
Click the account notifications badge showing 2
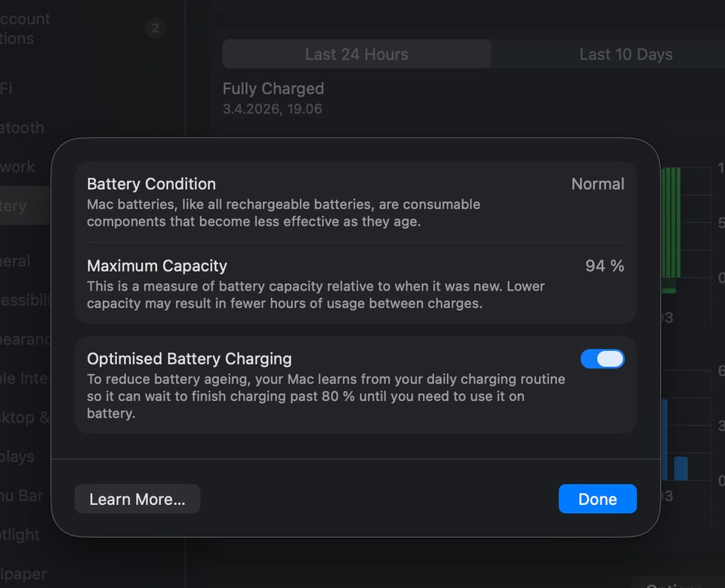[155, 28]
